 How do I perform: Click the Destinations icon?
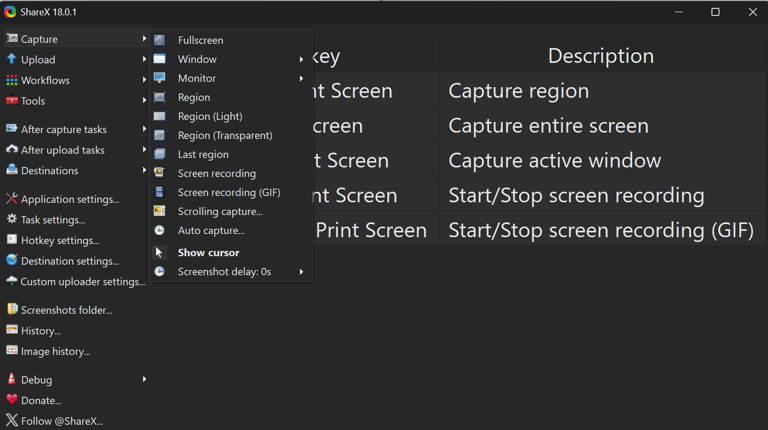click(x=12, y=170)
